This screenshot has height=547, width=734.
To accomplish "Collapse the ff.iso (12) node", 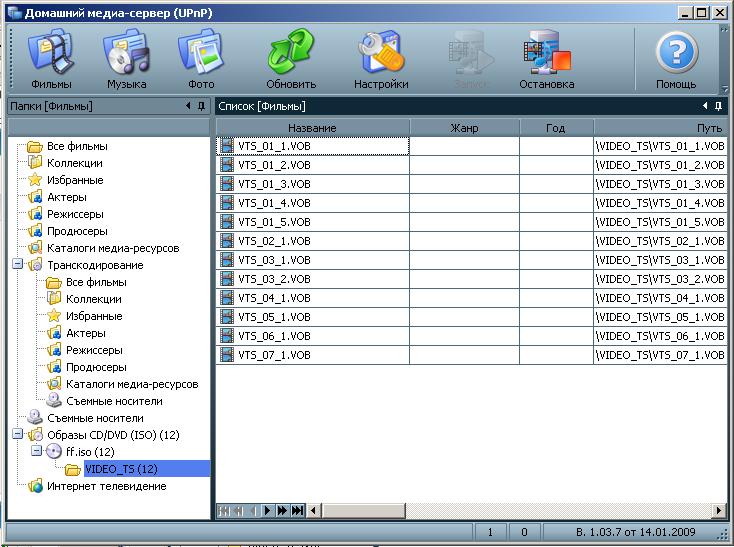I will point(36,451).
